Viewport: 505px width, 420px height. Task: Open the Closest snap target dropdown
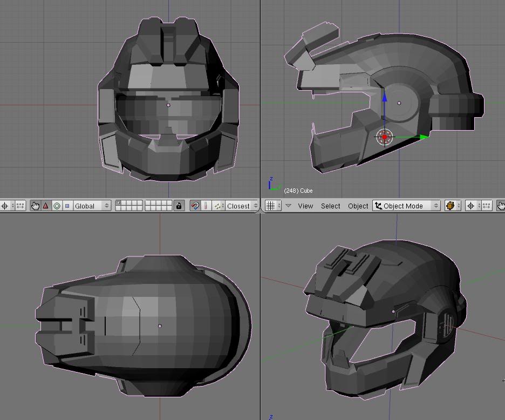(x=242, y=206)
